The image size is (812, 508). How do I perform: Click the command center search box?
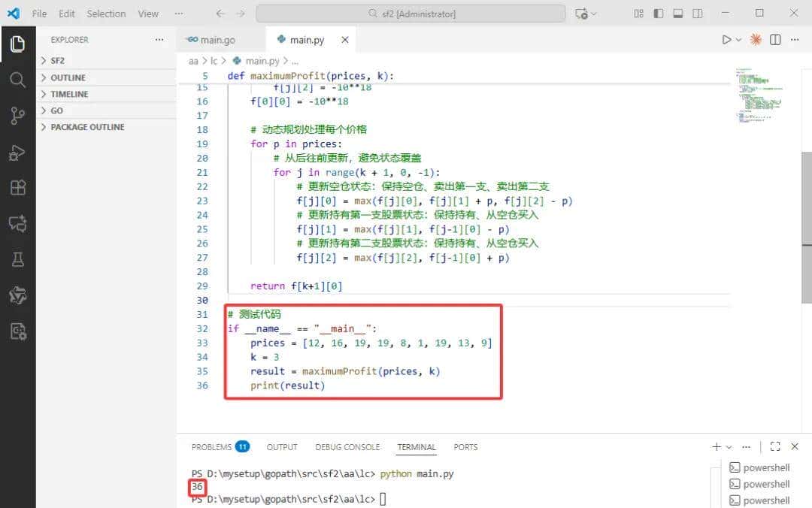point(411,14)
